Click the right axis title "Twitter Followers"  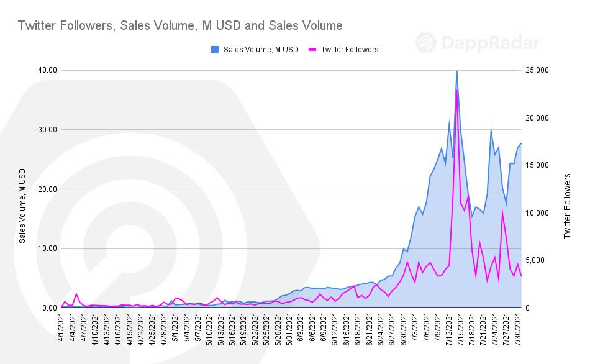coord(566,206)
